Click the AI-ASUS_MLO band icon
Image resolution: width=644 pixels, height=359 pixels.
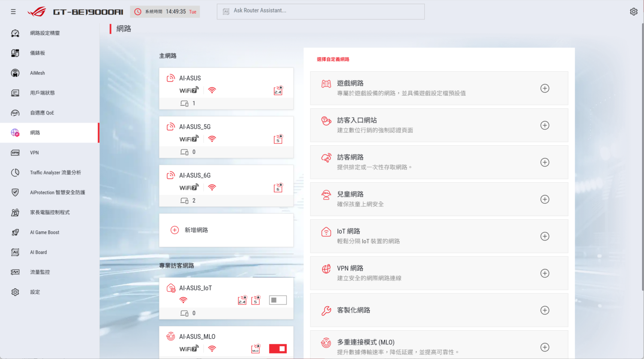point(256,348)
